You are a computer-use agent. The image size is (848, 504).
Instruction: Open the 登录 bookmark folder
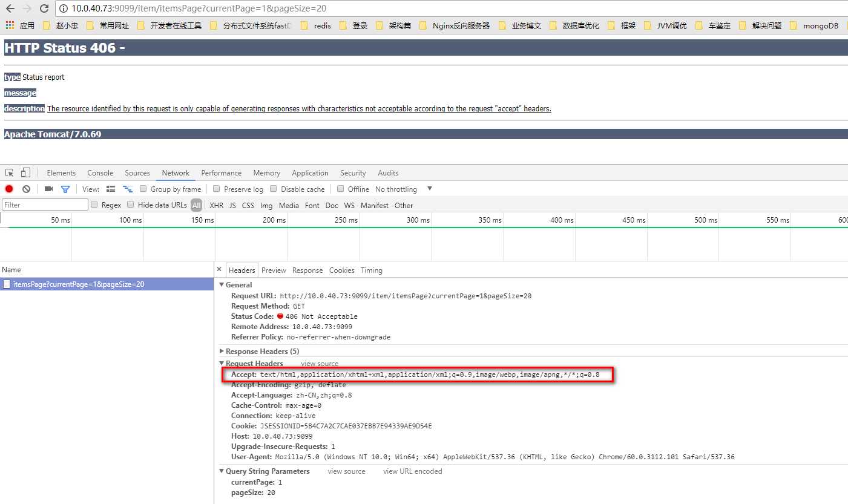click(353, 25)
